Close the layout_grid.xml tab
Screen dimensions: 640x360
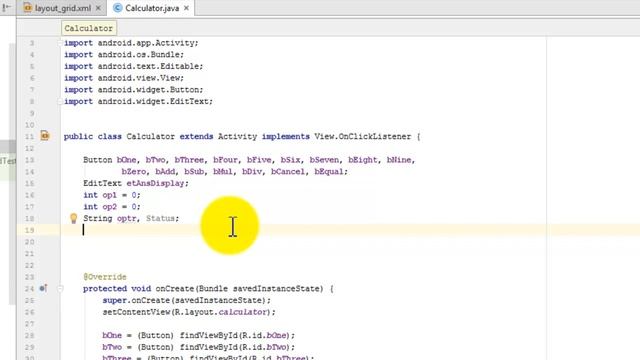pyautogui.click(x=98, y=8)
